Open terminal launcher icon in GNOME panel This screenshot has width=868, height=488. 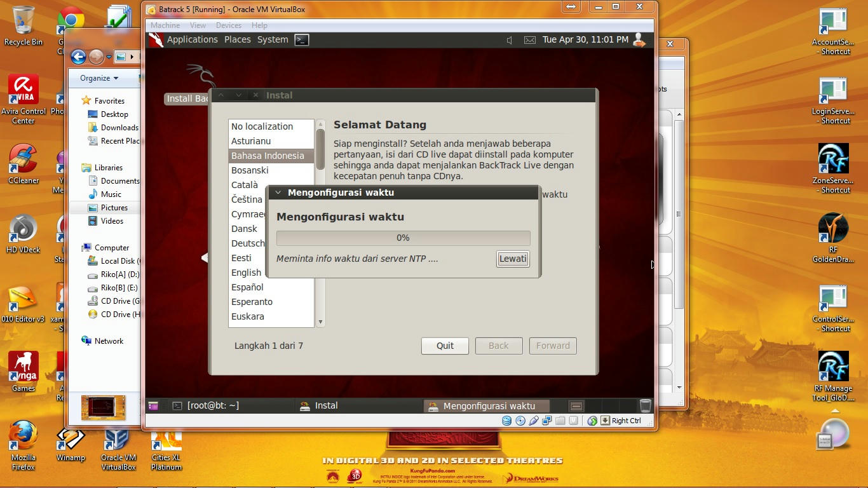click(x=302, y=39)
